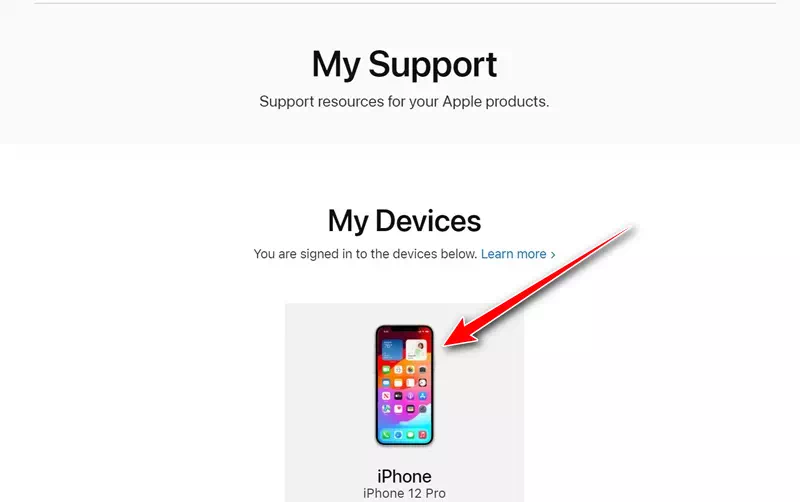800x502 pixels.
Task: Click the iPhone 12 Pro model text
Action: coord(404,493)
